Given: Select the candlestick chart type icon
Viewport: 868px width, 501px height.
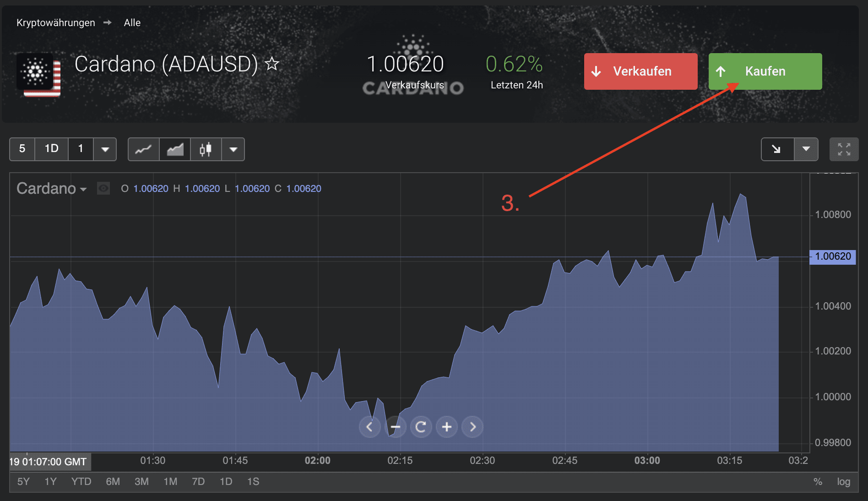Looking at the screenshot, I should [206, 149].
